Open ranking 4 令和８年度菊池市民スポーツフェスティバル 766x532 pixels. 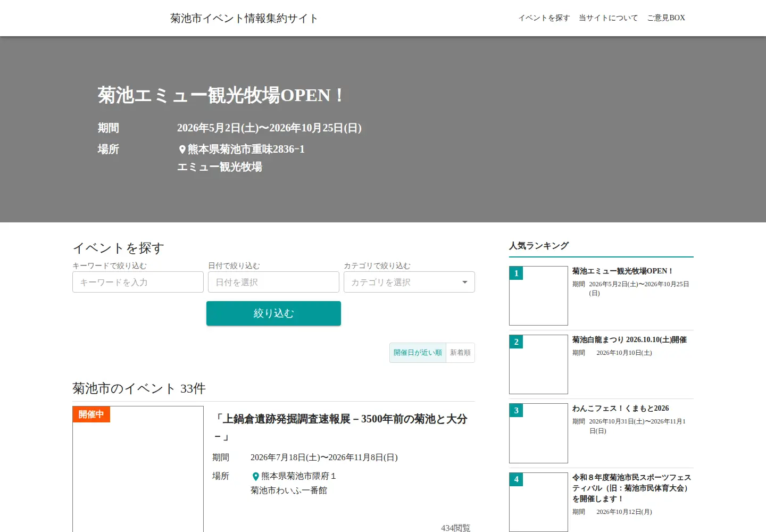click(632, 488)
